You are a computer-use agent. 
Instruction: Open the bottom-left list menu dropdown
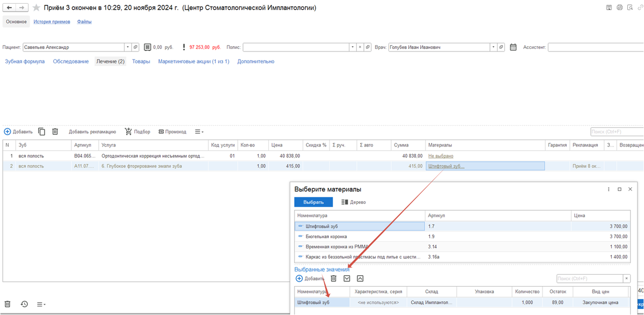pos(41,304)
